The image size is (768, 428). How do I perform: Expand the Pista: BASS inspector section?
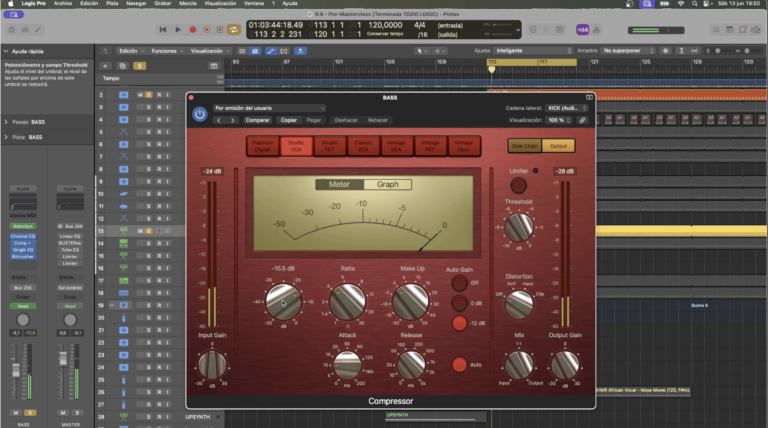coord(6,137)
